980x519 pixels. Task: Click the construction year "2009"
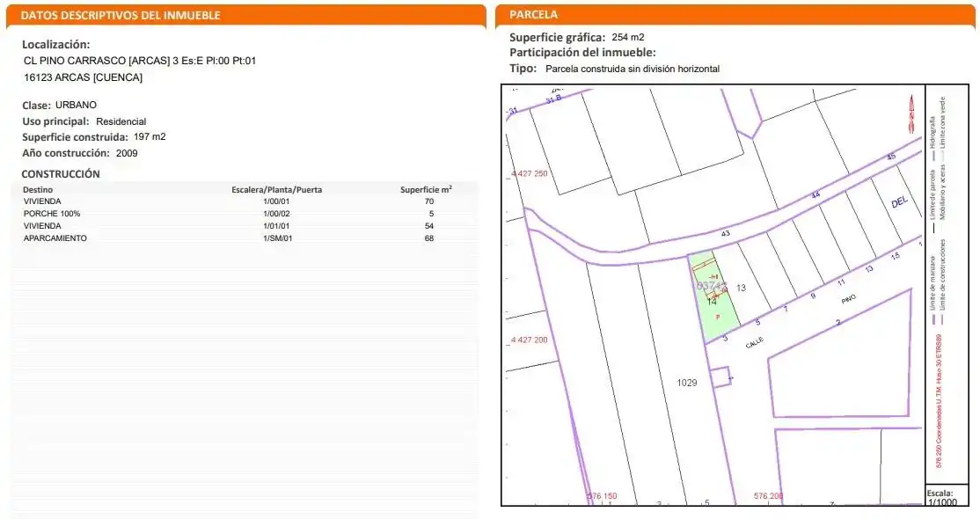point(127,153)
